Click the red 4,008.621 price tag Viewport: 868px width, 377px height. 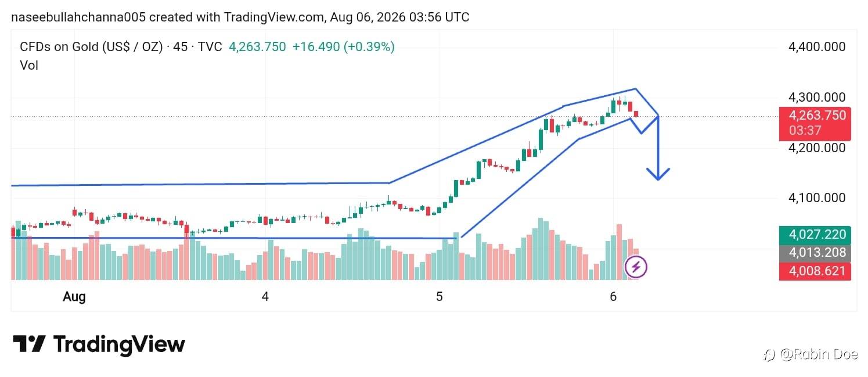[815, 271]
